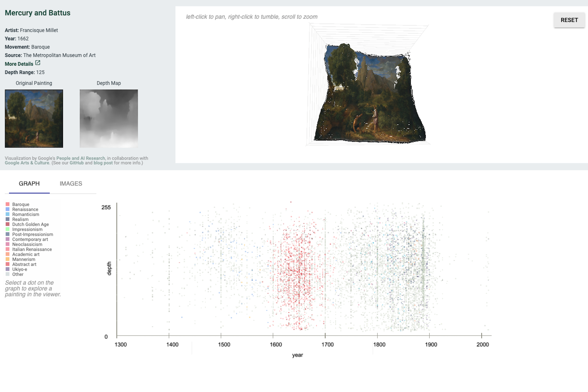
Task: Click the 'Mercury and Battus' title
Action: (38, 13)
